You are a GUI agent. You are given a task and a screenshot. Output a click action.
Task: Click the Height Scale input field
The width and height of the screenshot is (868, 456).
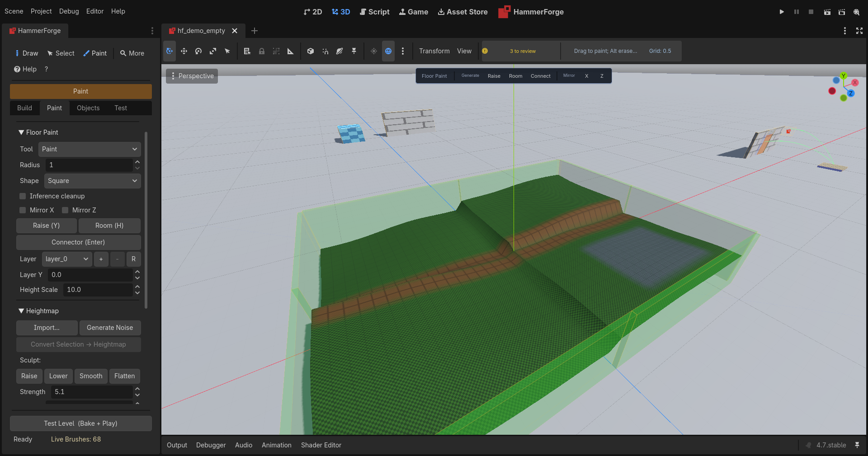[x=98, y=290]
